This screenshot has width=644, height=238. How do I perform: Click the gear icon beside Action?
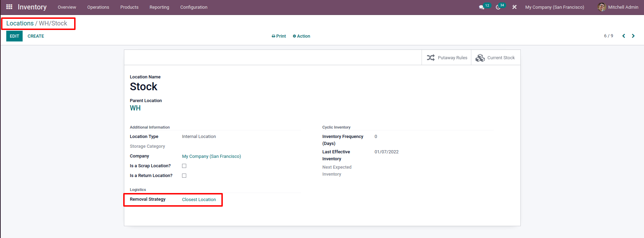click(x=294, y=36)
